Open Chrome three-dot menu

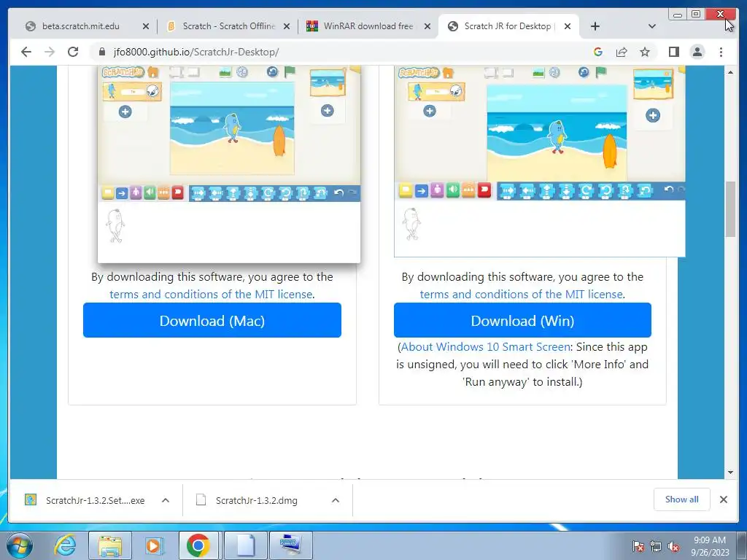[x=721, y=52]
